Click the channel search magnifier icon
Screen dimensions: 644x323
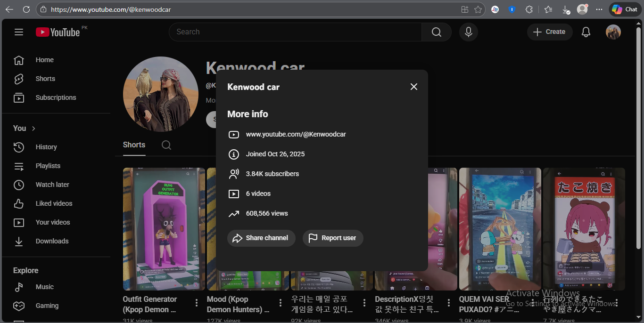coord(166,145)
